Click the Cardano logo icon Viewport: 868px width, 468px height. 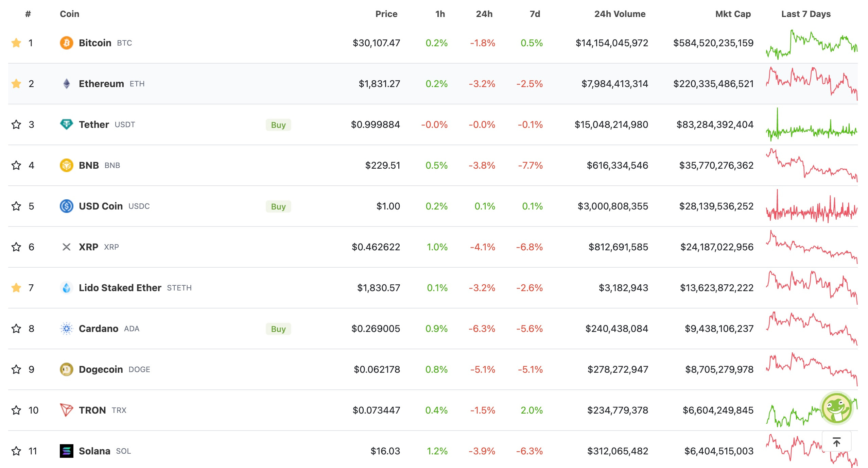[67, 329]
